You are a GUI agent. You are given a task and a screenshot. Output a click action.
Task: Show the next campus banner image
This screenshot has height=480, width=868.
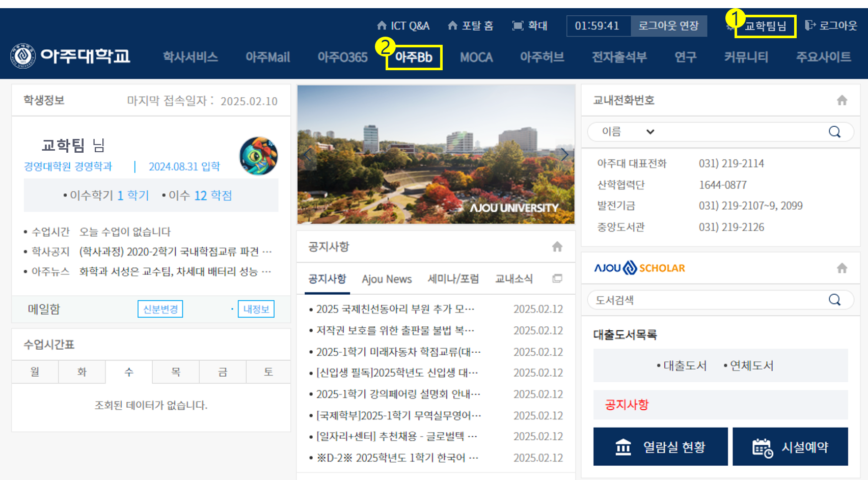pyautogui.click(x=564, y=154)
